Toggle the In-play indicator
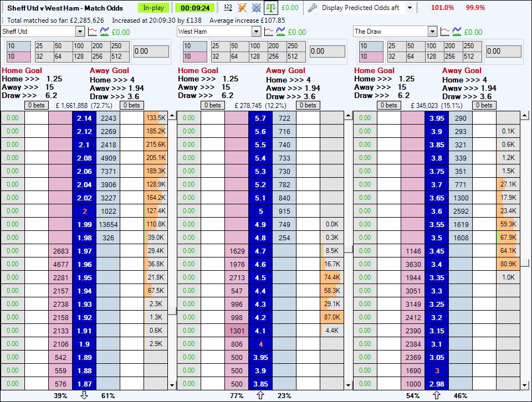This screenshot has width=532, height=402. (x=154, y=8)
